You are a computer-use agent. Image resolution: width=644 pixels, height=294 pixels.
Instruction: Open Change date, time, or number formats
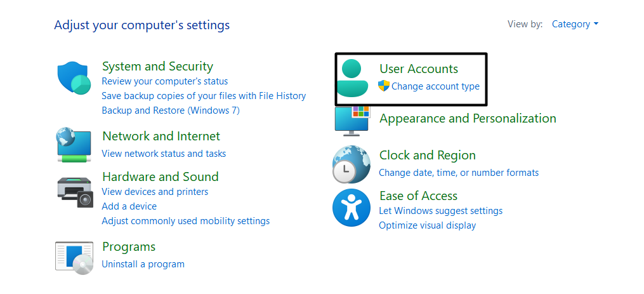pyautogui.click(x=458, y=173)
